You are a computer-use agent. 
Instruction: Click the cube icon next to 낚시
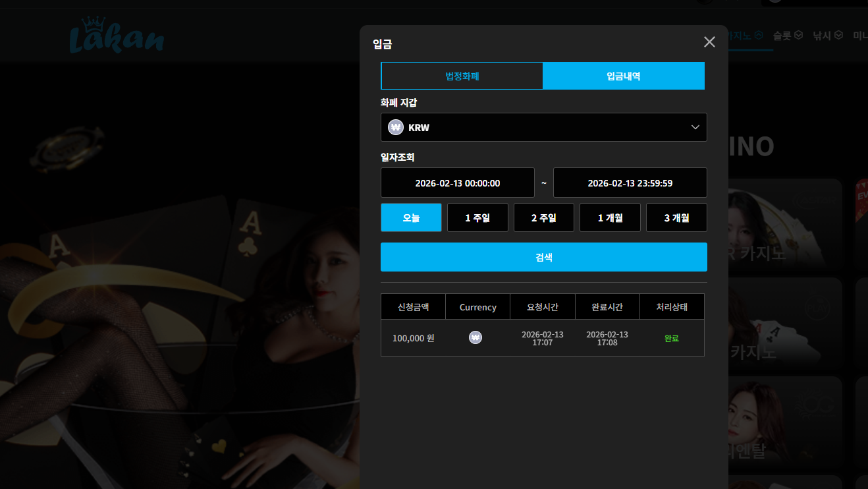click(838, 35)
